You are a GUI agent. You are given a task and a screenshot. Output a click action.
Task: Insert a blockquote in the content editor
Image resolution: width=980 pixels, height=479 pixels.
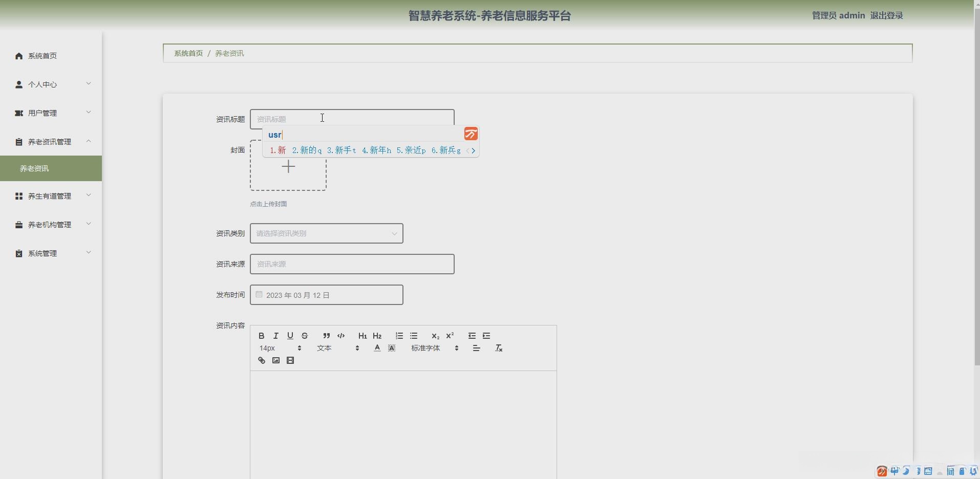327,336
